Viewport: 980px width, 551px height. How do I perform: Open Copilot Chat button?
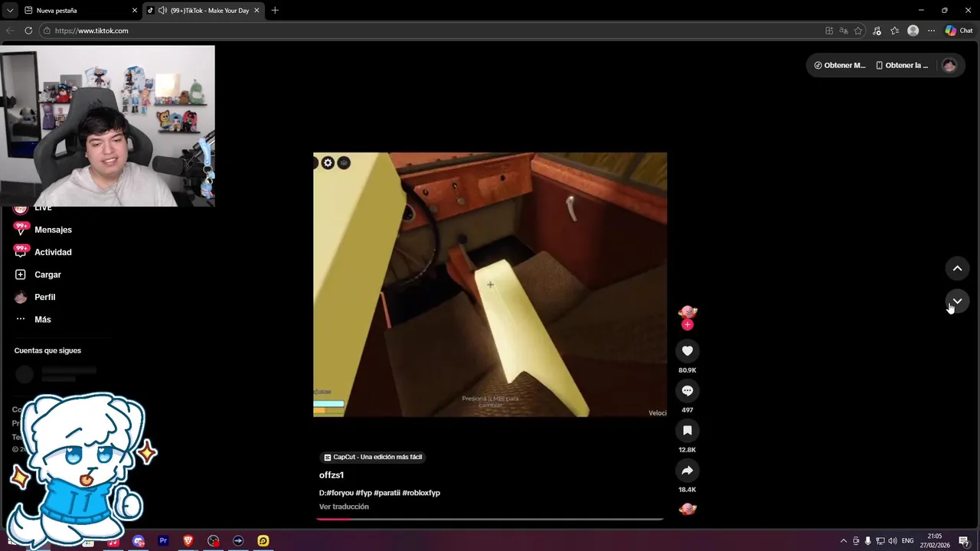(x=959, y=31)
